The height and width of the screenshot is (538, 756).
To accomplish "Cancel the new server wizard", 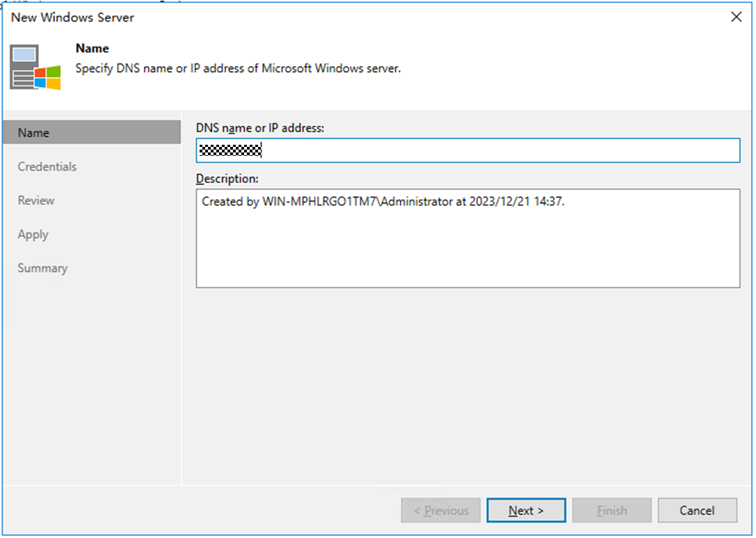I will point(697,510).
